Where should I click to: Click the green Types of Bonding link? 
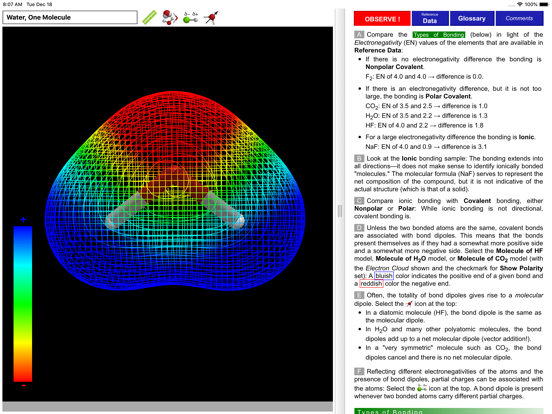[439, 34]
